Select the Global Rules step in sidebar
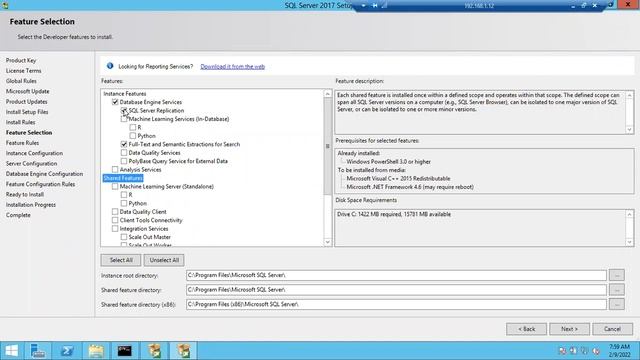 click(x=21, y=81)
